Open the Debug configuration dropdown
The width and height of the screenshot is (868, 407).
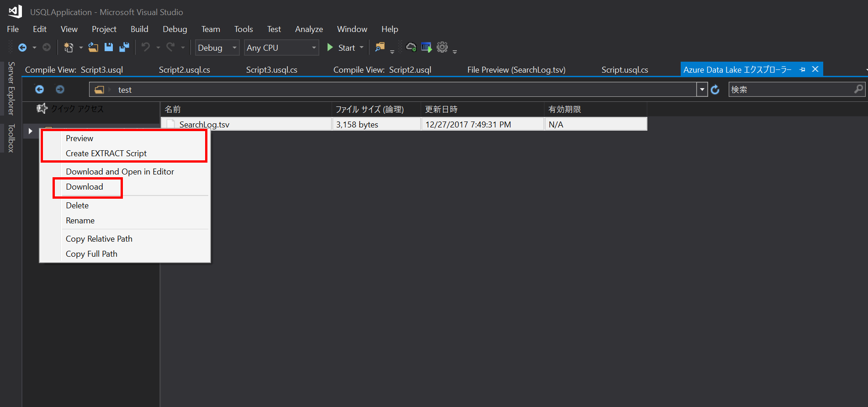[x=234, y=48]
